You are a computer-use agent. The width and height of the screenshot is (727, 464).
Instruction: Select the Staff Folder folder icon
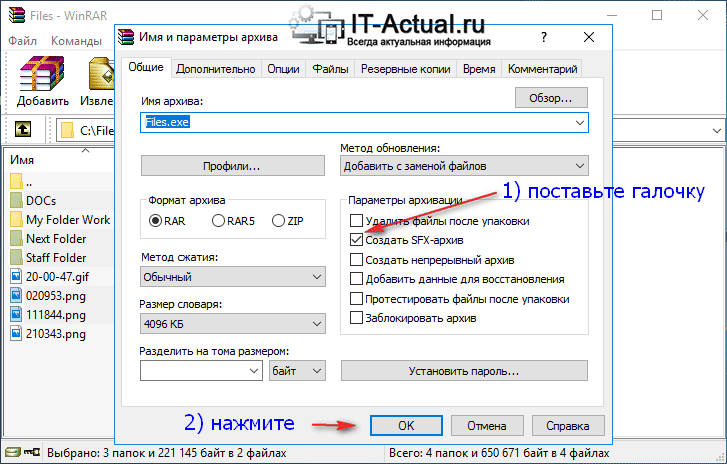pos(16,258)
